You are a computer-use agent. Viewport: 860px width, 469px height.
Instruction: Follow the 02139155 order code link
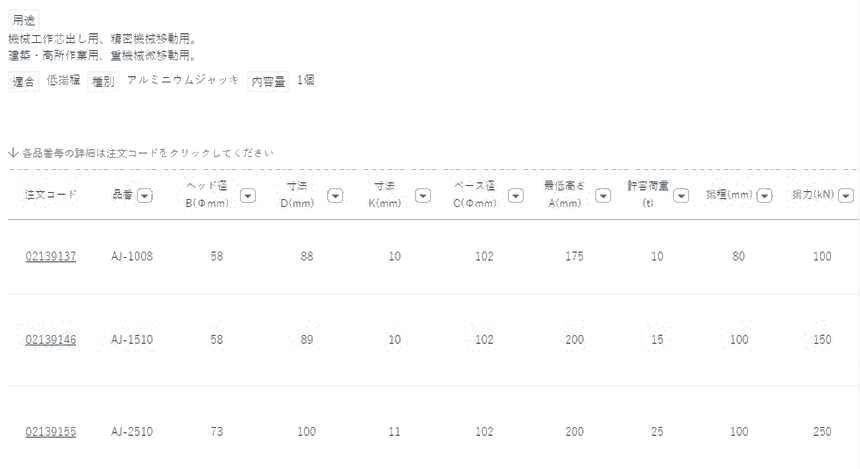pyautogui.click(x=51, y=432)
